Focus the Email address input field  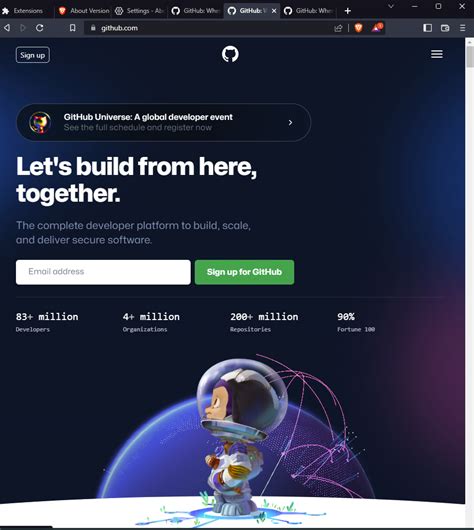tap(103, 272)
